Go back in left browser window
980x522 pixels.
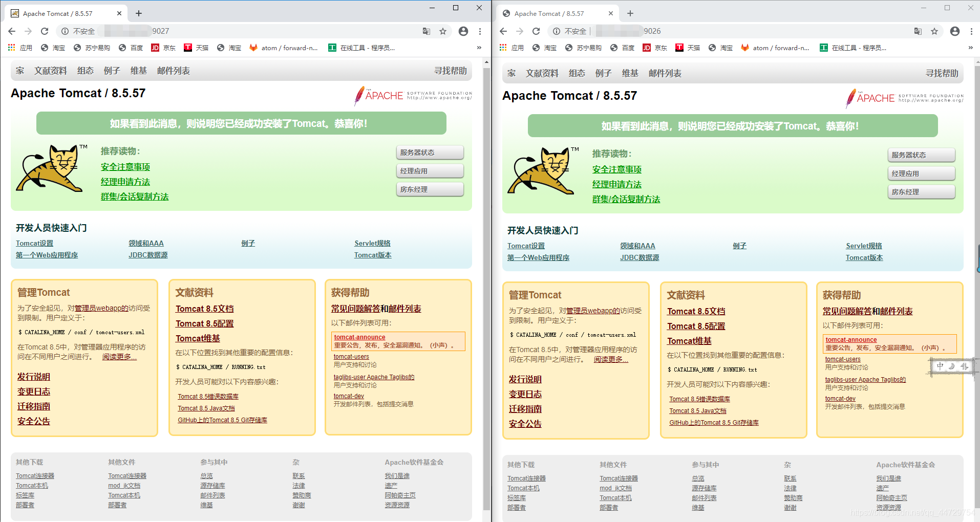click(x=12, y=31)
